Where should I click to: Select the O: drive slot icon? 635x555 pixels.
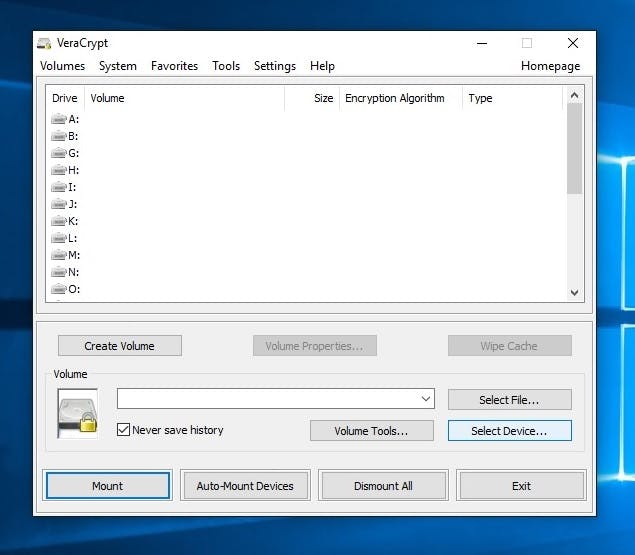tap(59, 289)
